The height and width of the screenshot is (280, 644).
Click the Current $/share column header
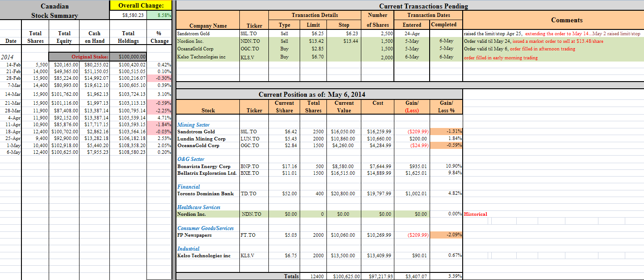(x=284, y=107)
